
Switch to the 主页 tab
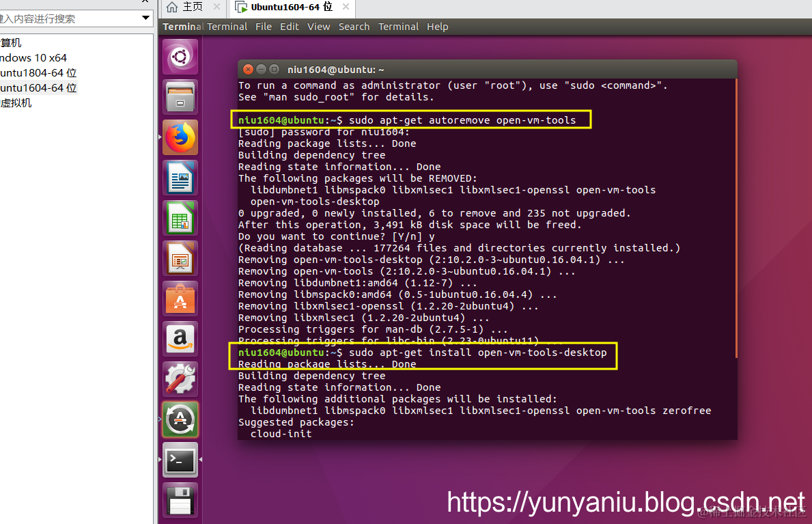[193, 7]
